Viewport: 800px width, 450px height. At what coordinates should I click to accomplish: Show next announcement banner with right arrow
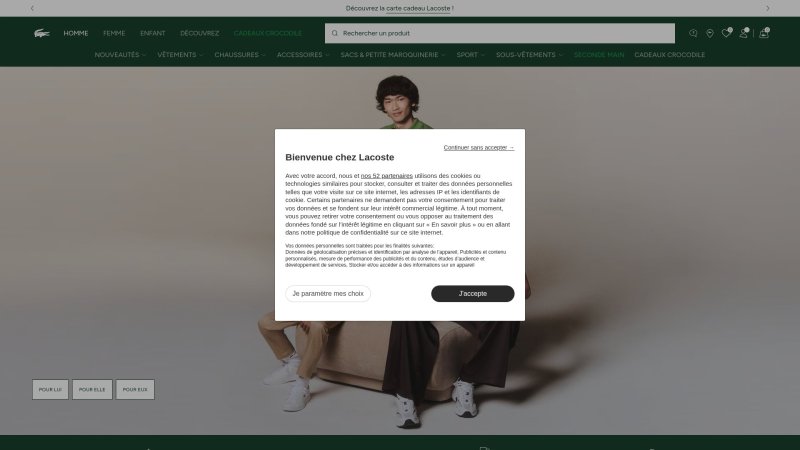point(767,8)
